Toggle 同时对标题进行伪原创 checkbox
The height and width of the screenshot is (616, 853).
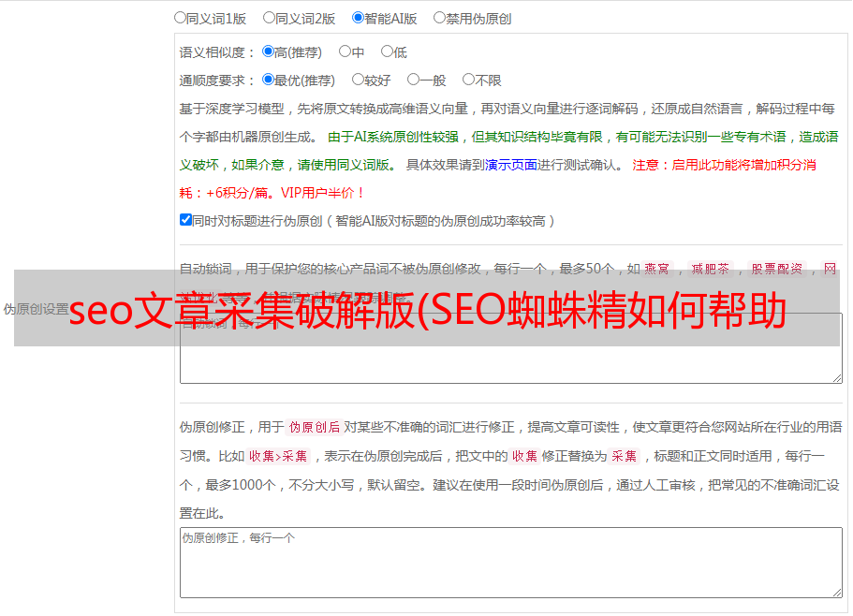tap(185, 220)
